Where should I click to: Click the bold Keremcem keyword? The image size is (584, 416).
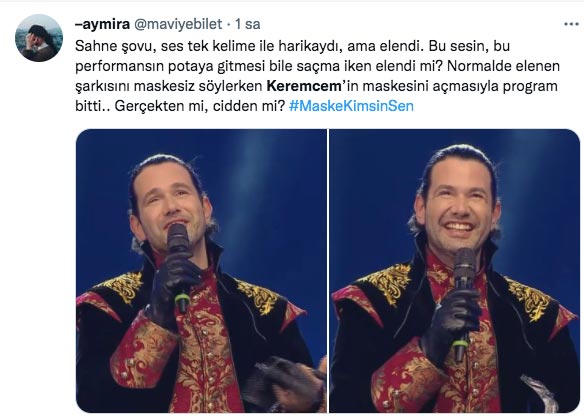point(304,86)
